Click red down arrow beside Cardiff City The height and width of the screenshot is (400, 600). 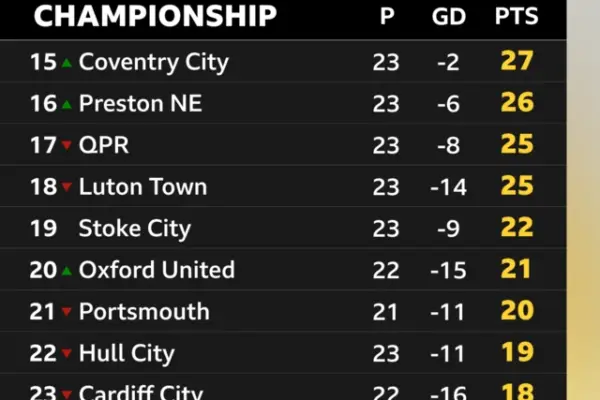[67, 394]
